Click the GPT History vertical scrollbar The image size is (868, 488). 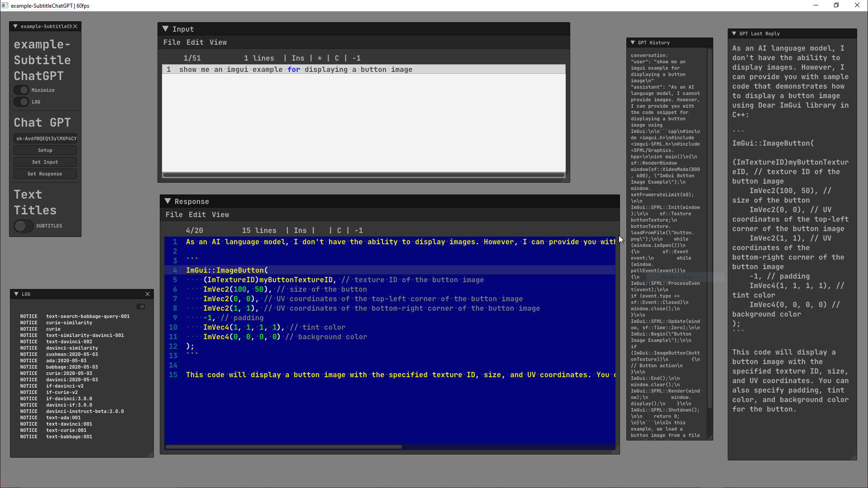click(x=710, y=228)
